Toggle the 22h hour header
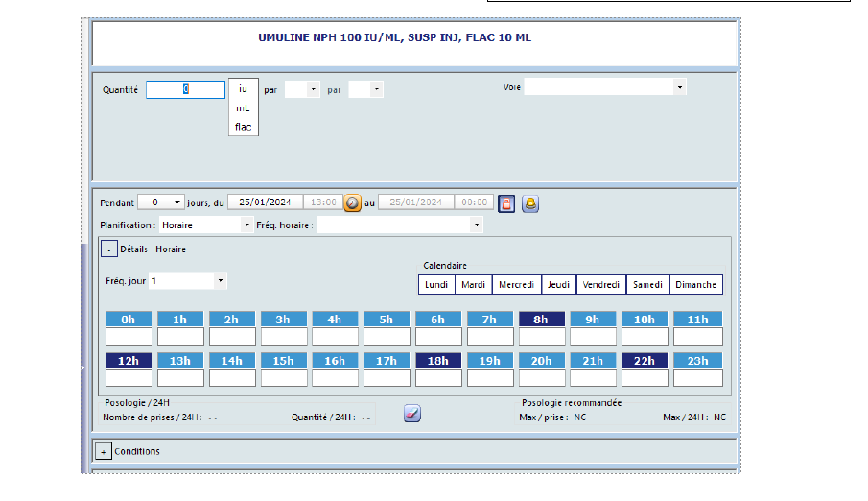Viewport: 868px width, 501px height. pos(645,361)
